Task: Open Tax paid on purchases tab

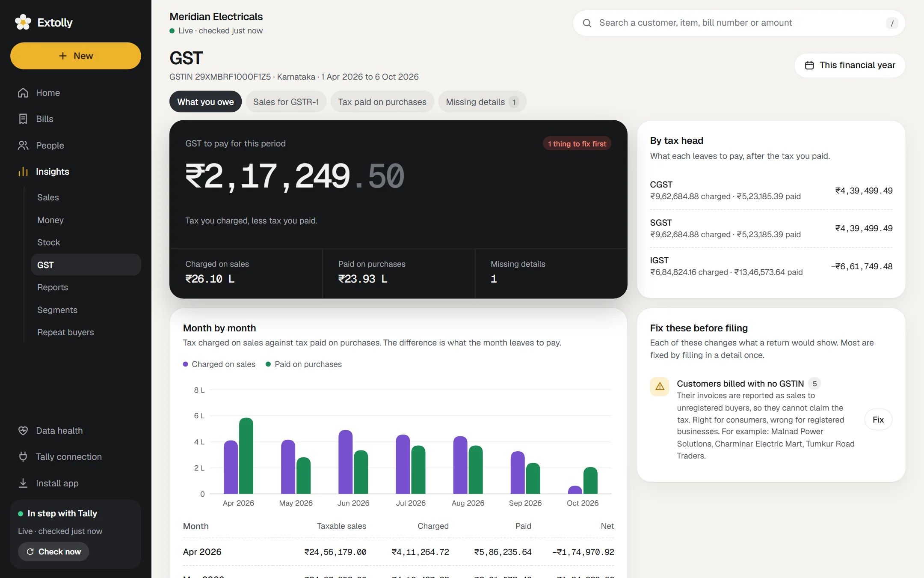Action: (x=382, y=102)
